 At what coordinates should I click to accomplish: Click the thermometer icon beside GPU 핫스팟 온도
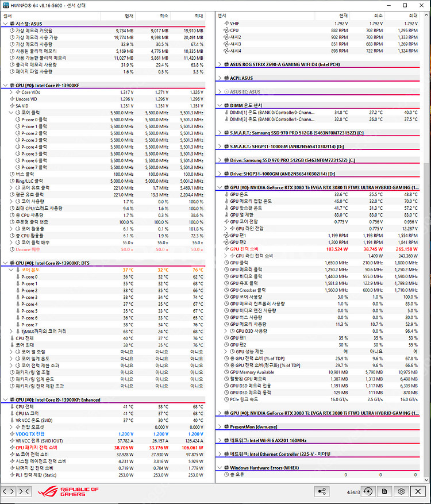pos(226,208)
